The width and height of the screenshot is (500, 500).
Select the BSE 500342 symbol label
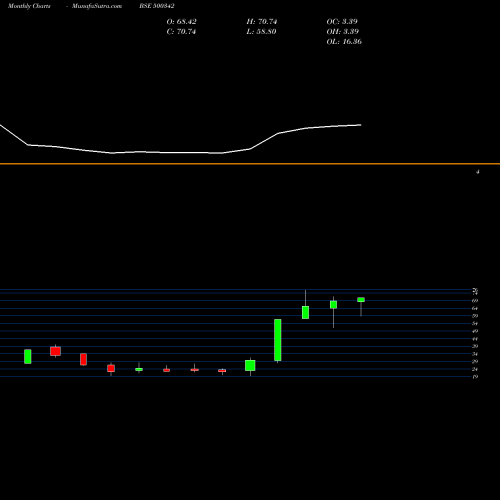pos(157,6)
